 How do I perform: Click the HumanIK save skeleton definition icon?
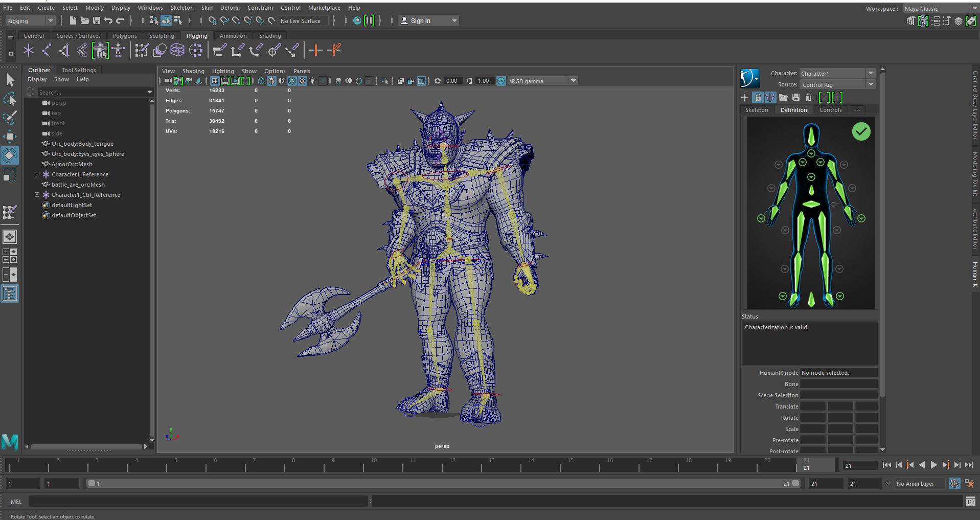[x=796, y=97]
